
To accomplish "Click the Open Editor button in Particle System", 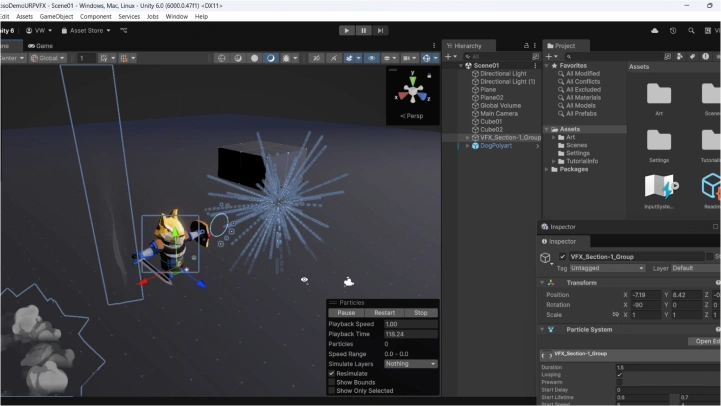I will [x=704, y=341].
